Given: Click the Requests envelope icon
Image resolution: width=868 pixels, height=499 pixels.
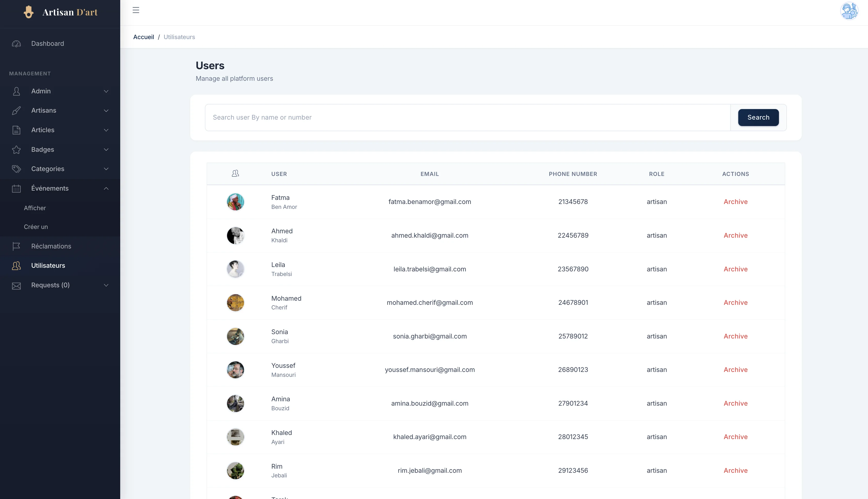Looking at the screenshot, I should (x=16, y=285).
